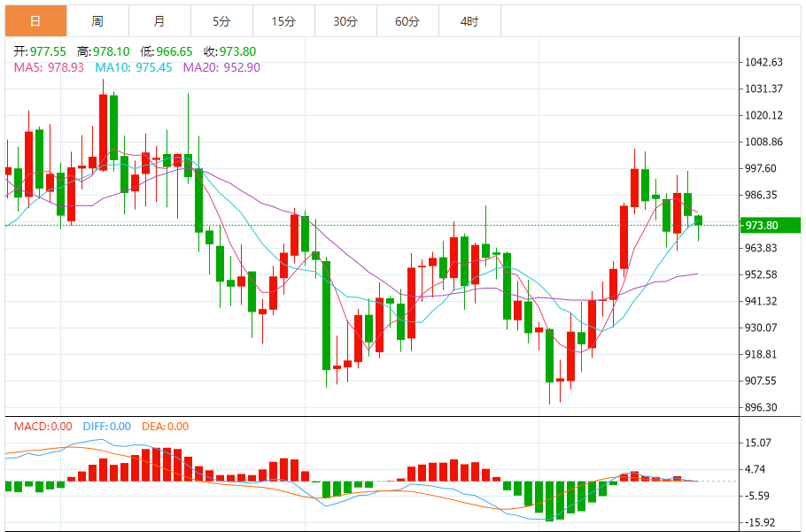This screenshot has height=532, width=806.
Task: Click the 15.07 MACD axis label
Action: (x=759, y=443)
